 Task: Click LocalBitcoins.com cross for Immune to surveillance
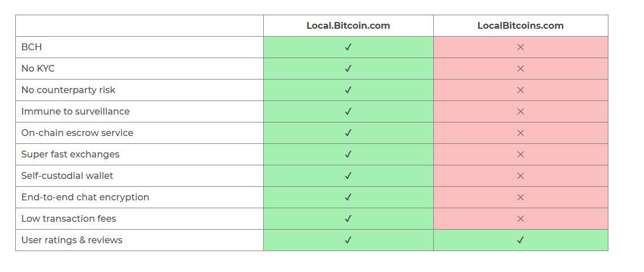point(520,112)
